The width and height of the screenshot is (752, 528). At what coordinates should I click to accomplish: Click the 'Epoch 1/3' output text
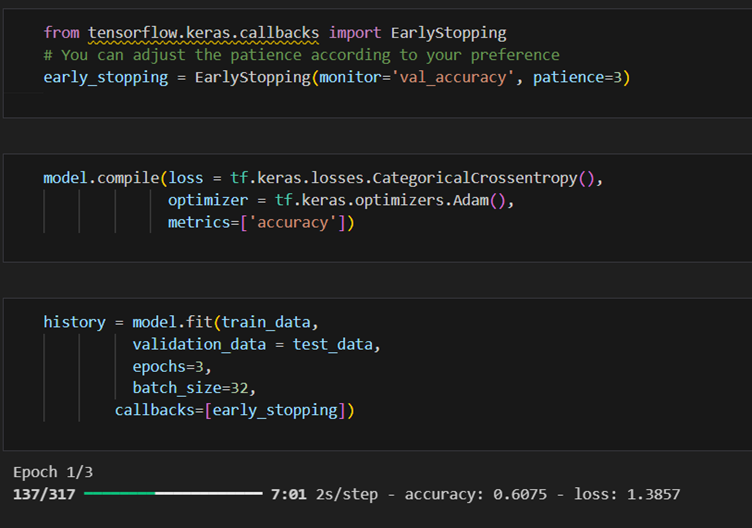tap(53, 472)
